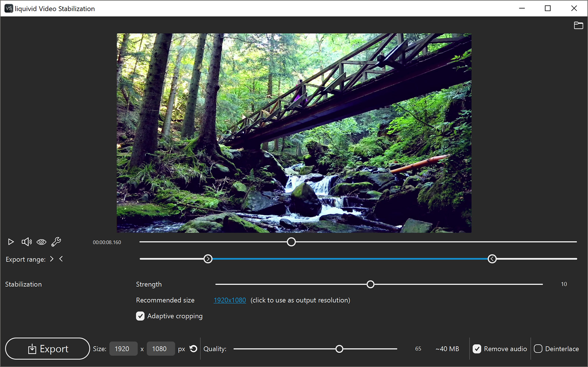The image size is (588, 367).
Task: Set export range start with right chevron
Action: pos(51,259)
